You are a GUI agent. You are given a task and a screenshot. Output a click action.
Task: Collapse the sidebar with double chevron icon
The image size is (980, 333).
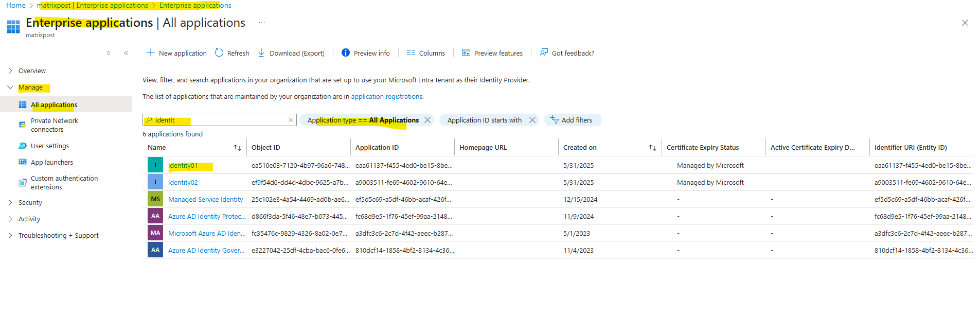pos(126,53)
